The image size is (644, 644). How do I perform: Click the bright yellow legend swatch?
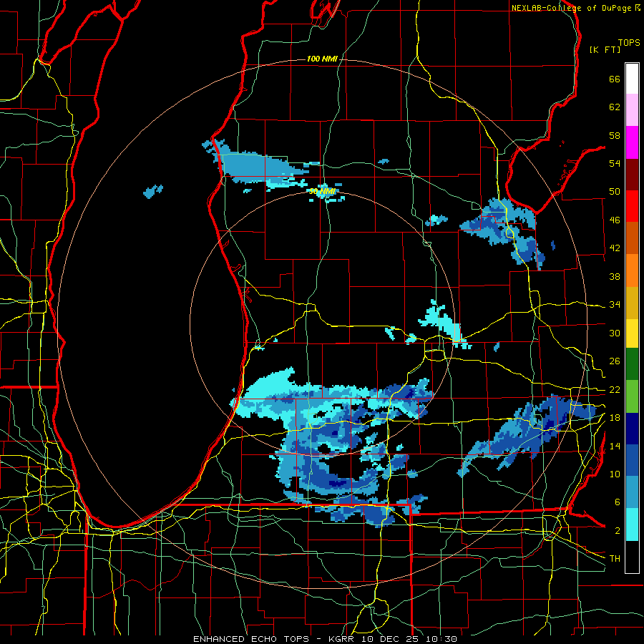[x=632, y=333]
